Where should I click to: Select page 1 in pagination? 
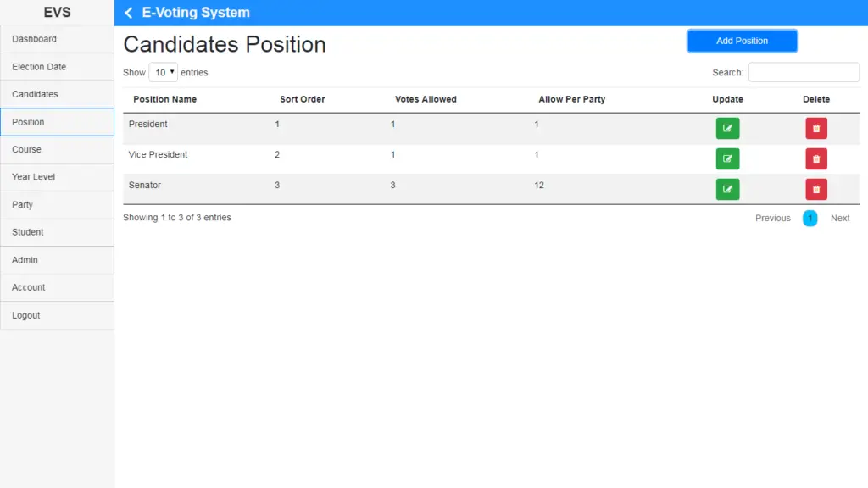tap(810, 218)
